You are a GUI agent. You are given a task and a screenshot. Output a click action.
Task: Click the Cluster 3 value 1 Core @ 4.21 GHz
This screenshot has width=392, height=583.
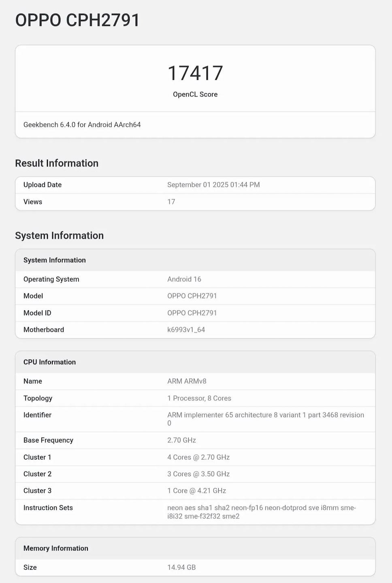pyautogui.click(x=196, y=491)
